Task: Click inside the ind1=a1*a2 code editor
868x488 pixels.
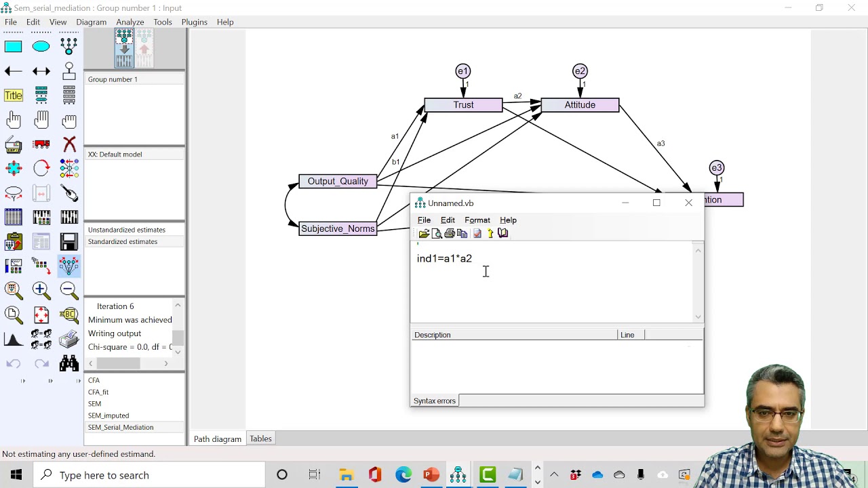Action: [552, 282]
